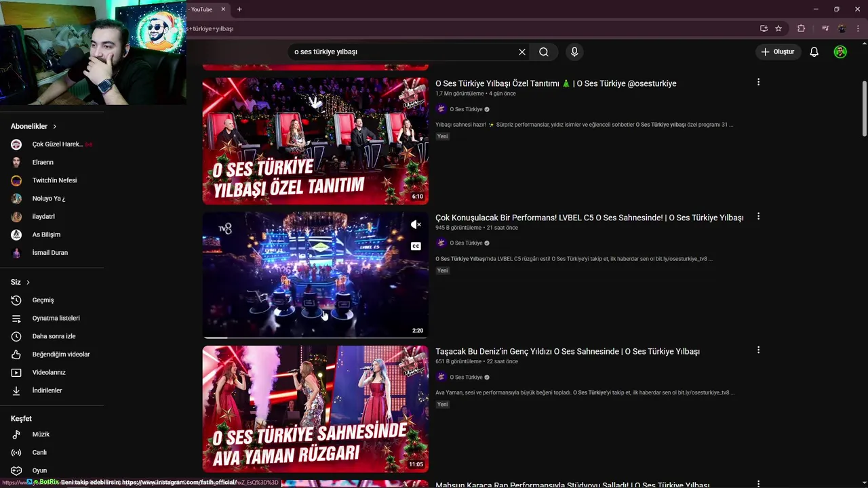868x488 pixels.
Task: Click the Oluştur create button
Action: (777, 52)
